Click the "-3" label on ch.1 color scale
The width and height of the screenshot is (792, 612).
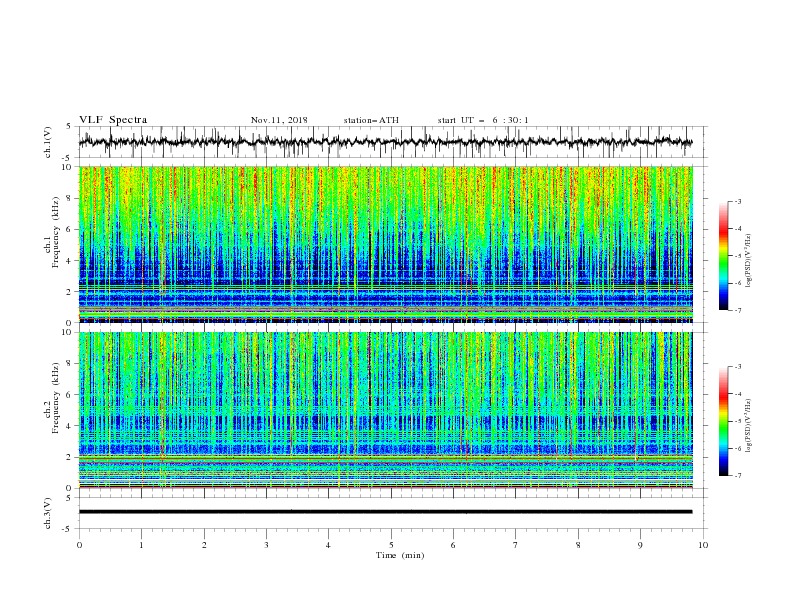(738, 201)
